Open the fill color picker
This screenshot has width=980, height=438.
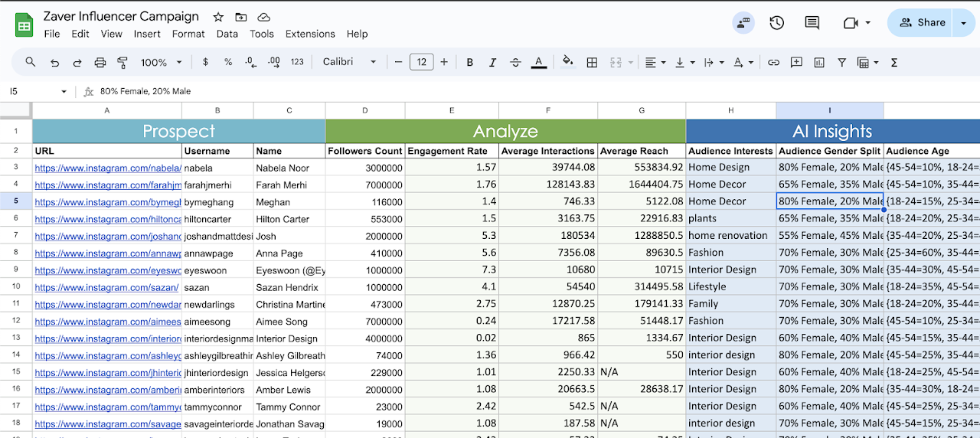click(567, 62)
